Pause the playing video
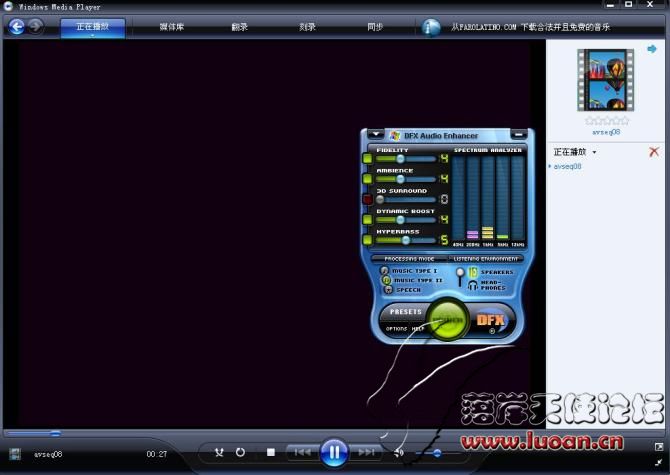This screenshot has width=670, height=475. coord(334,452)
